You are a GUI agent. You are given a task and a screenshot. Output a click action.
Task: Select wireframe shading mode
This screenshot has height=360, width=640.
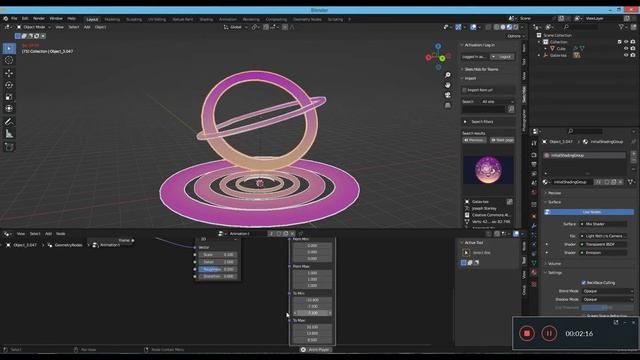(496, 27)
